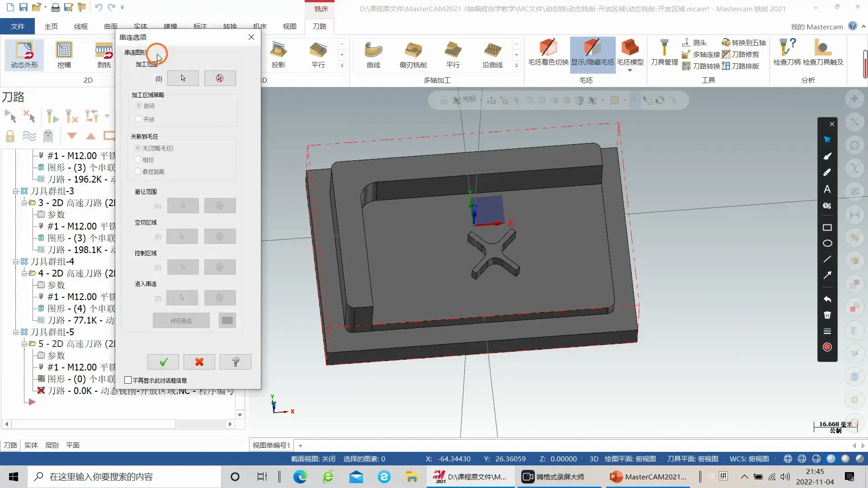The width and height of the screenshot is (868, 488).
Task: Click the 动态外形 toolpath icon
Action: [24, 54]
